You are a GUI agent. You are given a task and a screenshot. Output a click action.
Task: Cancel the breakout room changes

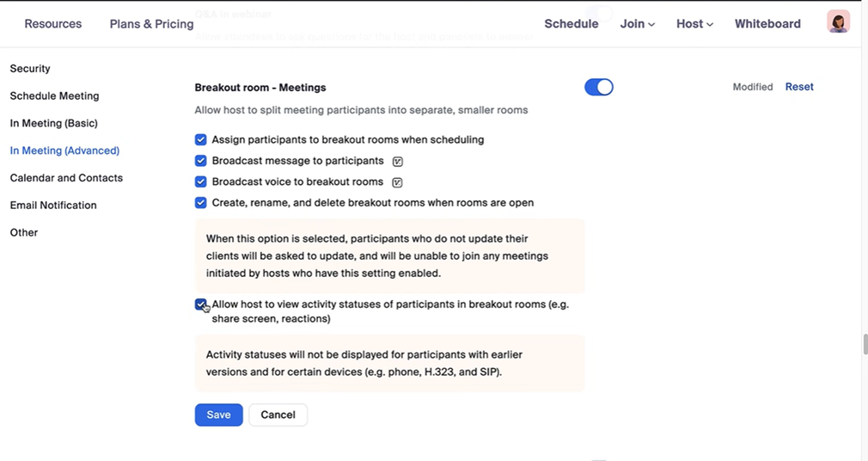click(x=278, y=415)
